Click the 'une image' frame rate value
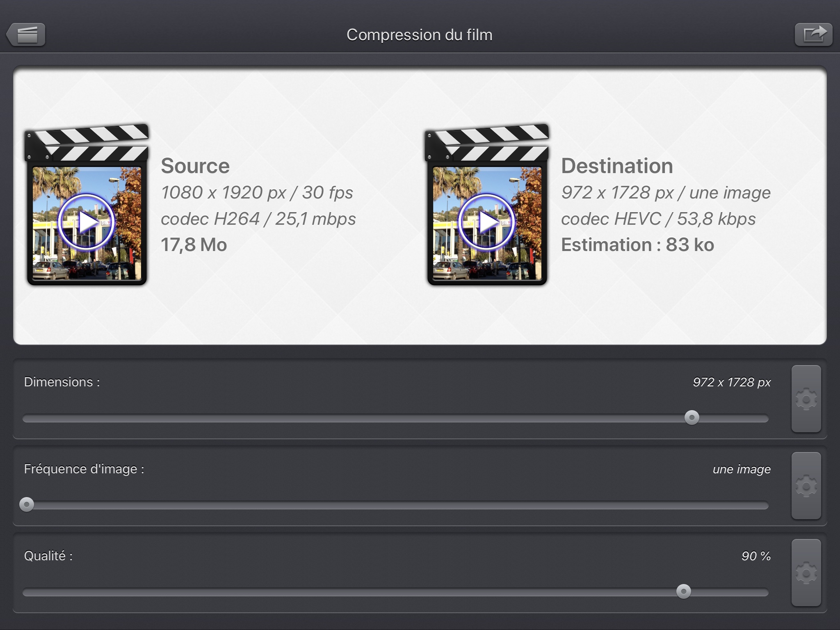The width and height of the screenshot is (840, 630). [742, 469]
